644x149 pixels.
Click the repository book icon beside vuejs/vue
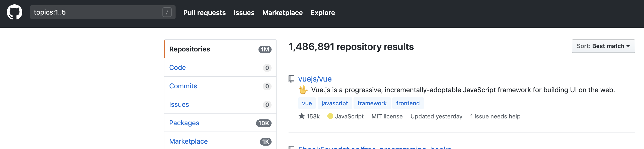click(291, 79)
